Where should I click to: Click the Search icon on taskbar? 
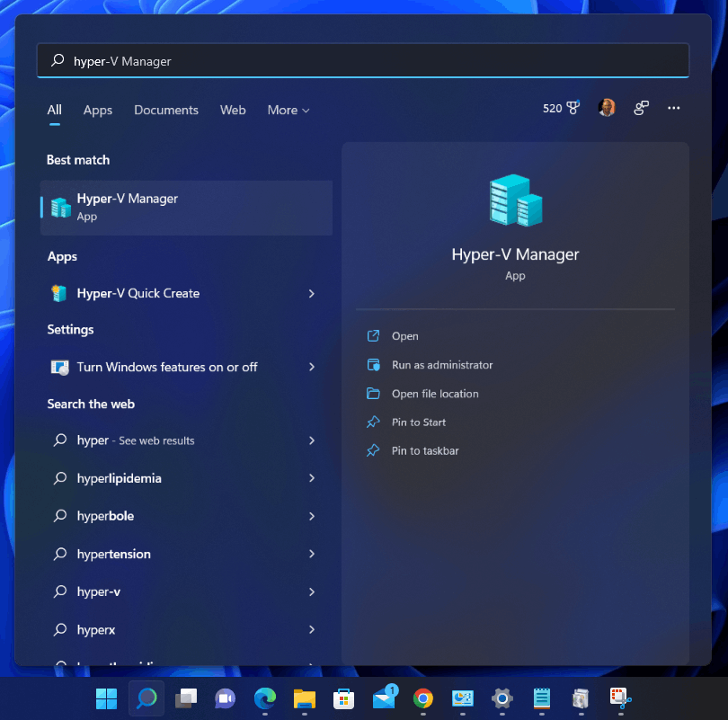[146, 698]
